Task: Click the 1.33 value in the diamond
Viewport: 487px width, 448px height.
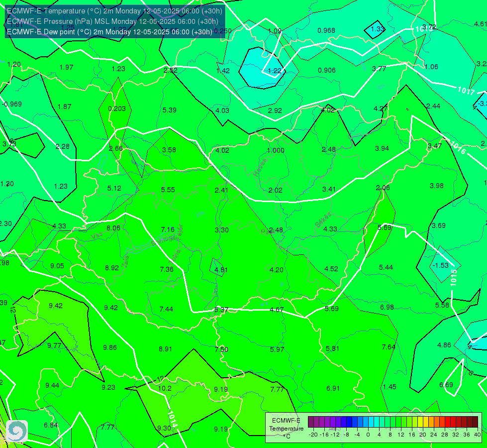Action: pos(378,29)
